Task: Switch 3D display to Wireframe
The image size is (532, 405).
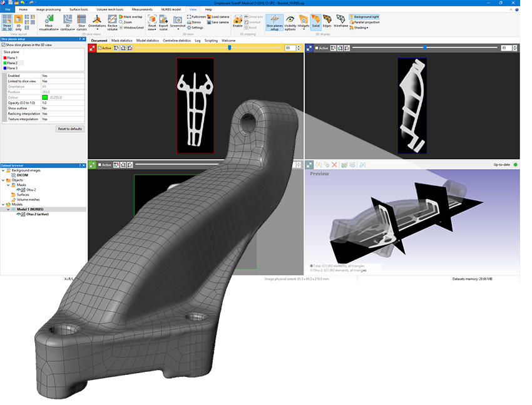Action: tap(340, 21)
